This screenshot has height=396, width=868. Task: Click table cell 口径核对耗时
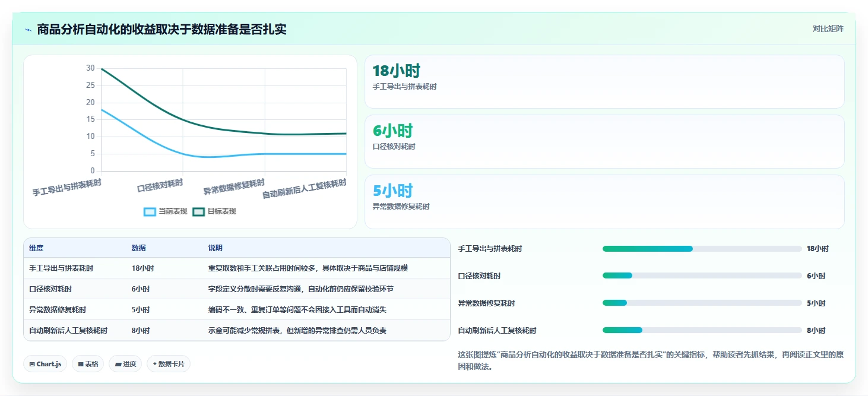[x=50, y=289]
